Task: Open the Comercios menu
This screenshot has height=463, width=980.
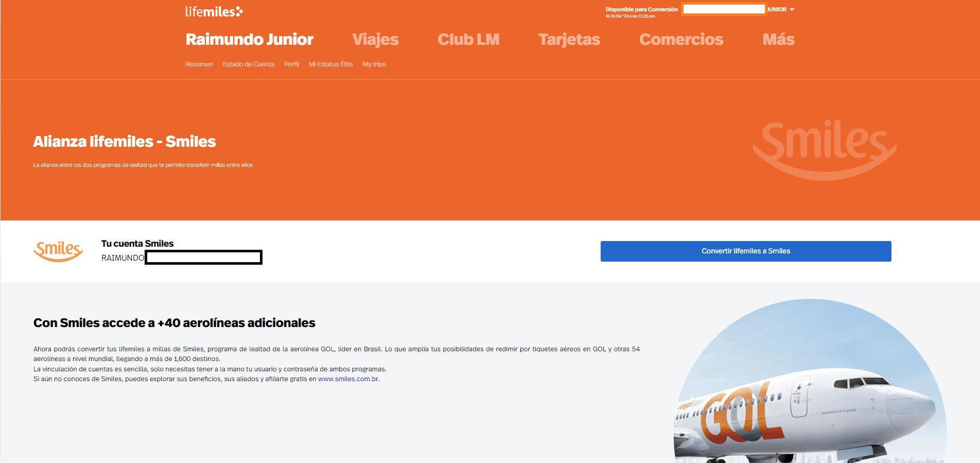Action: pyautogui.click(x=681, y=39)
